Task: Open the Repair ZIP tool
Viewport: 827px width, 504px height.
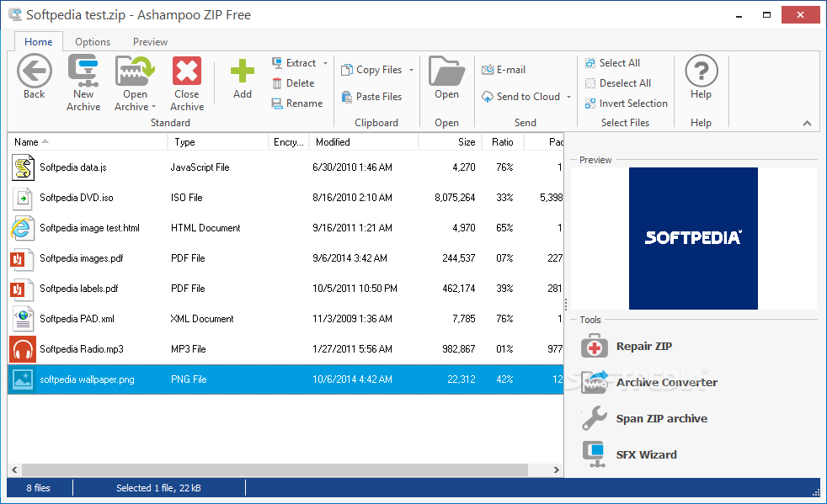Action: pos(627,347)
